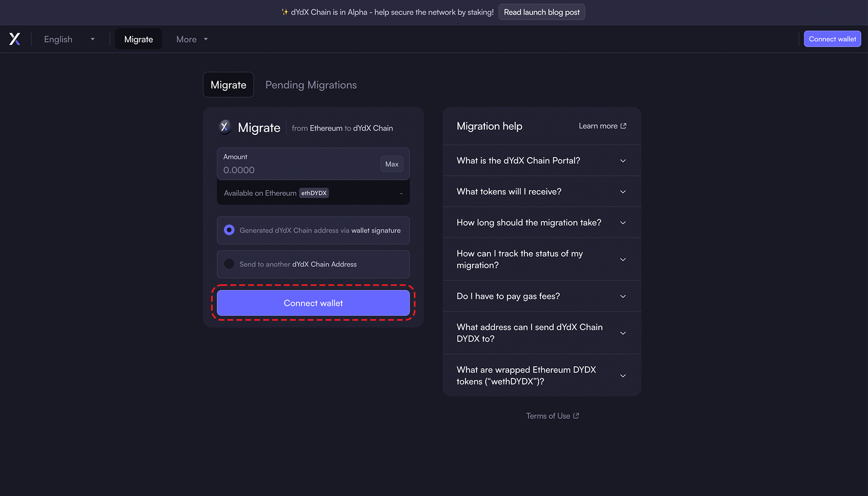Expand How can I track migration status question
Screen dimensions: 868x496
click(542, 259)
